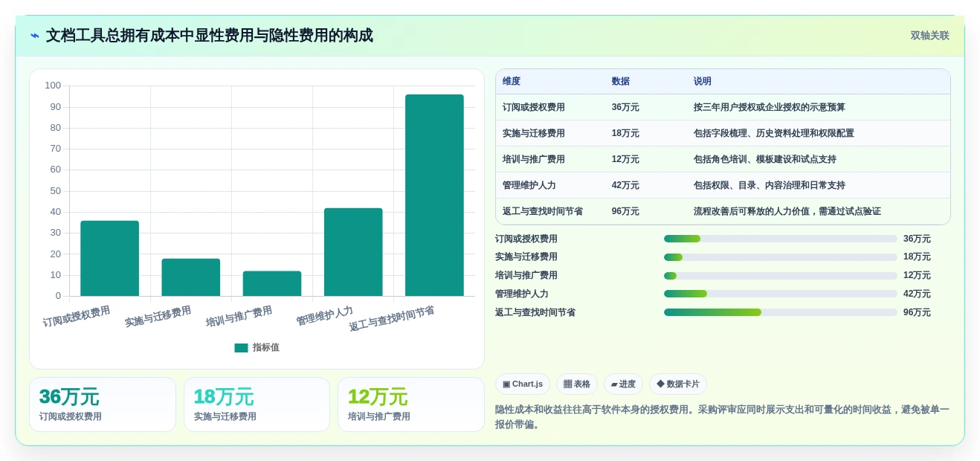Select the 说明 column header
This screenshot has width=980, height=461.
(703, 82)
